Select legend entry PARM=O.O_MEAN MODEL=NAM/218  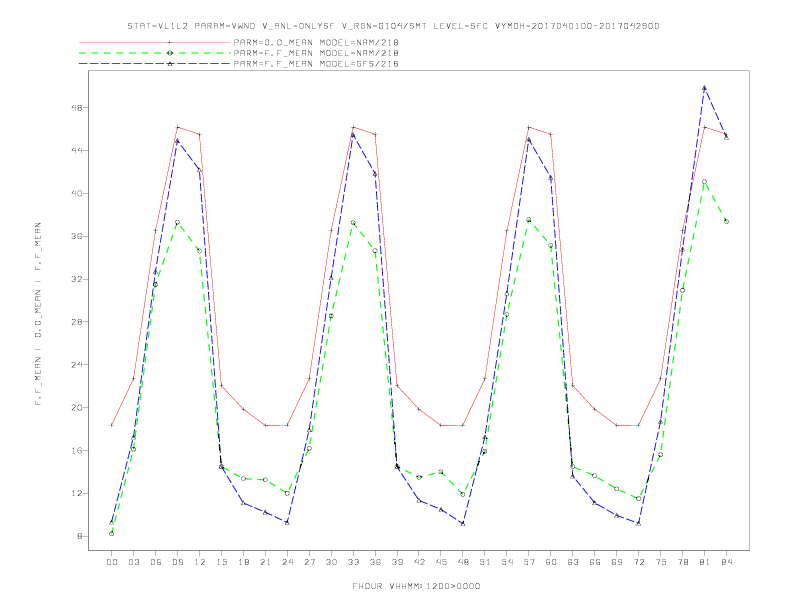pyautogui.click(x=316, y=42)
